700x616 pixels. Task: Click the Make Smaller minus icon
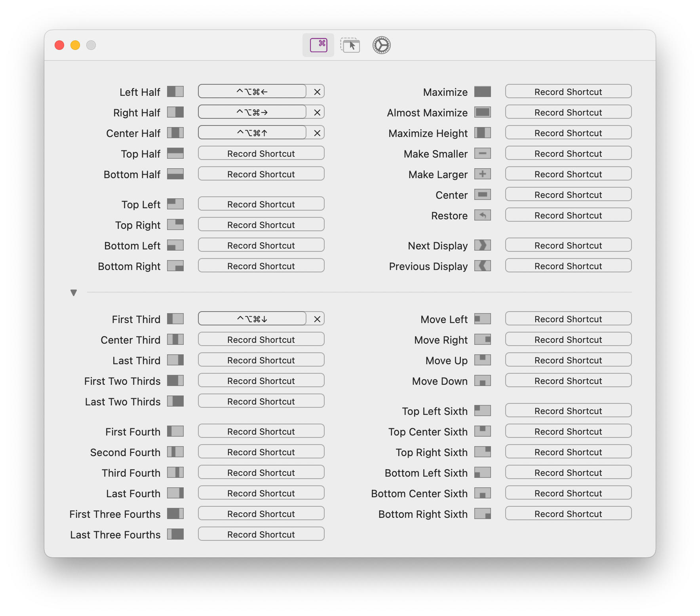483,153
